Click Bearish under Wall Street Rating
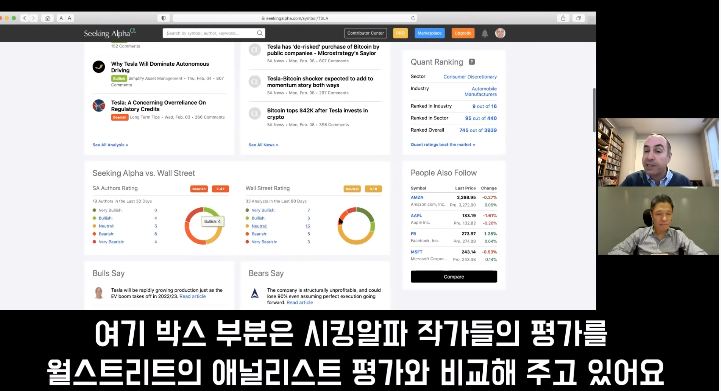Image resolution: width=721 pixels, height=391 pixels. pyautogui.click(x=259, y=234)
